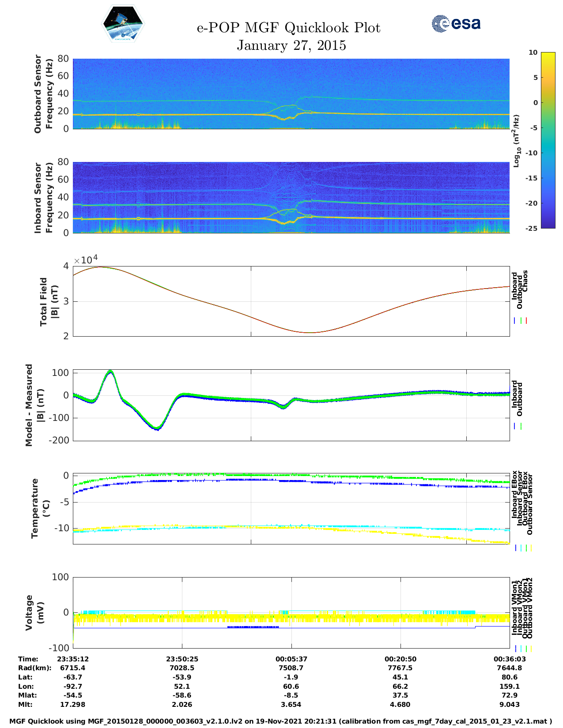Click the 00:05:37 time tick label

coord(291,659)
